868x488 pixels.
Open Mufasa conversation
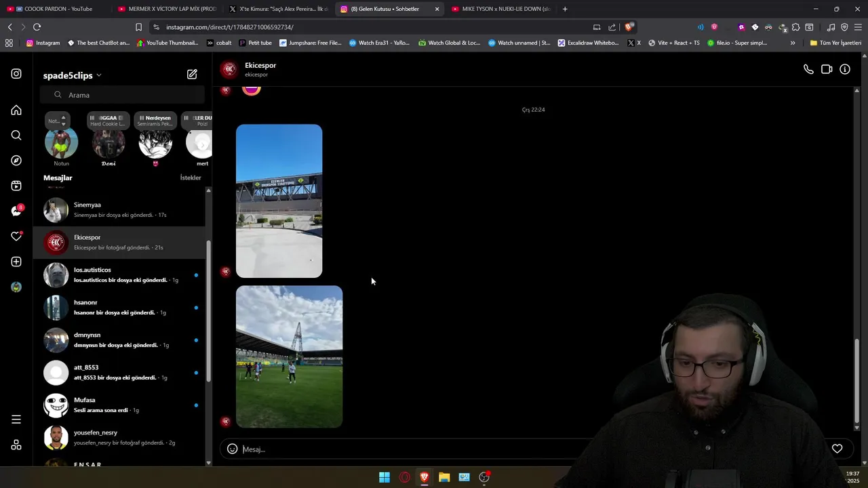(119, 405)
